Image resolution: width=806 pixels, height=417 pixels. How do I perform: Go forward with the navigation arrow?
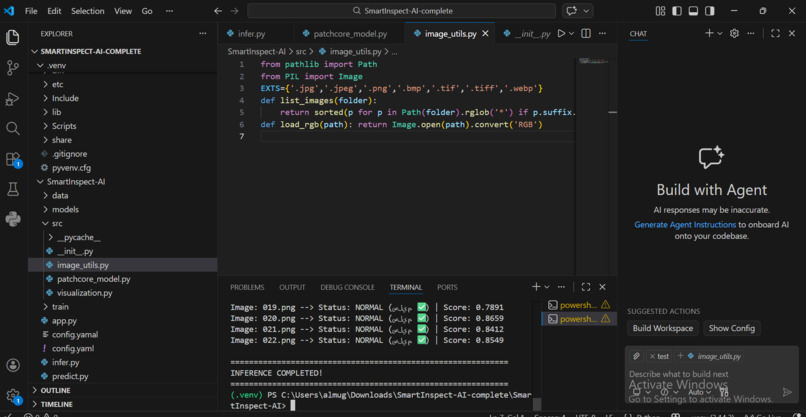coord(234,11)
